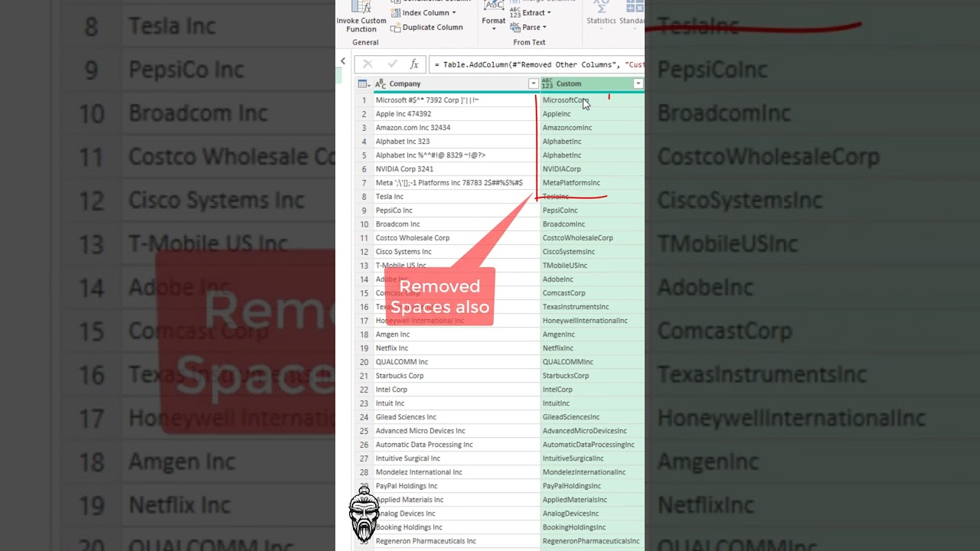Click the Format text icon

tap(494, 6)
